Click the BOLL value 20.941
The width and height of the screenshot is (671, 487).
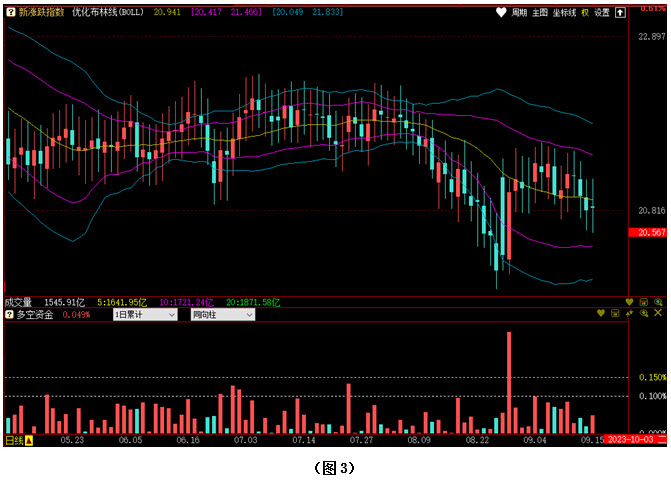[167, 12]
